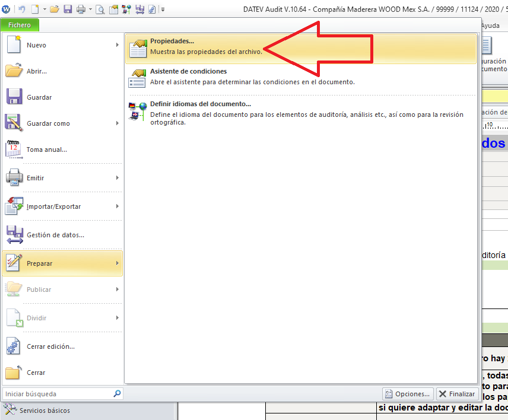Image resolution: width=508 pixels, height=420 pixels.
Task: Open Definir idiomas del documento...
Action: click(x=301, y=112)
